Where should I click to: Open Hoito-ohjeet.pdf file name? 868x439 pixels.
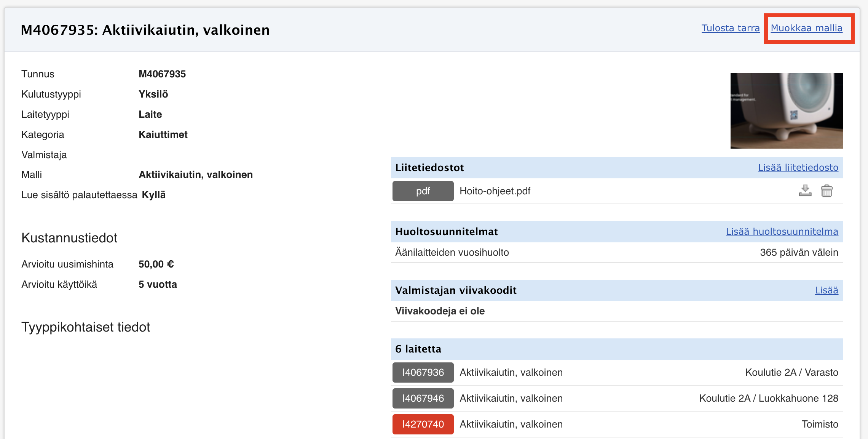(495, 191)
